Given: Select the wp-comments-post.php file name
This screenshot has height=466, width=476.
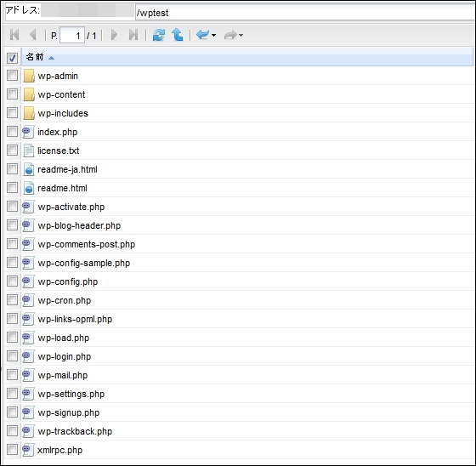Looking at the screenshot, I should (87, 245).
